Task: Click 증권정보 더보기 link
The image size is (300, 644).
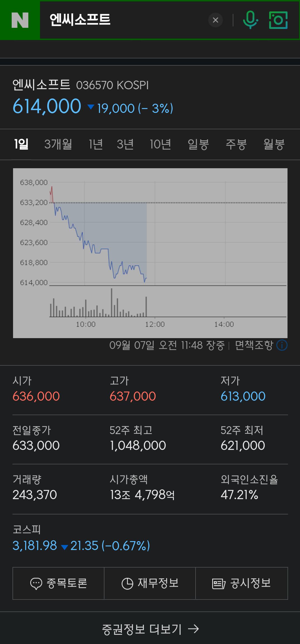Action: [150, 629]
